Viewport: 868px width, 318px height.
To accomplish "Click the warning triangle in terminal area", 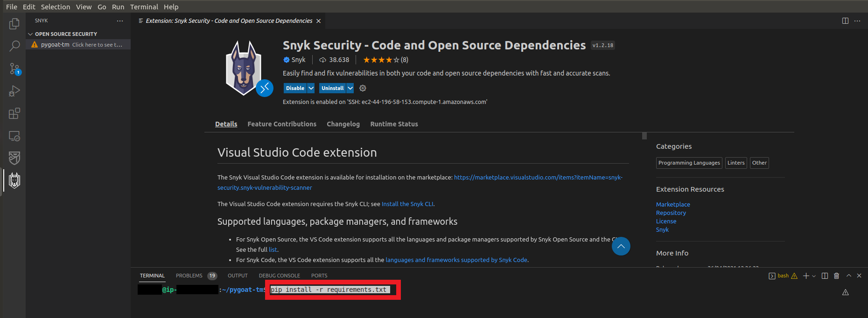I will click(x=845, y=292).
